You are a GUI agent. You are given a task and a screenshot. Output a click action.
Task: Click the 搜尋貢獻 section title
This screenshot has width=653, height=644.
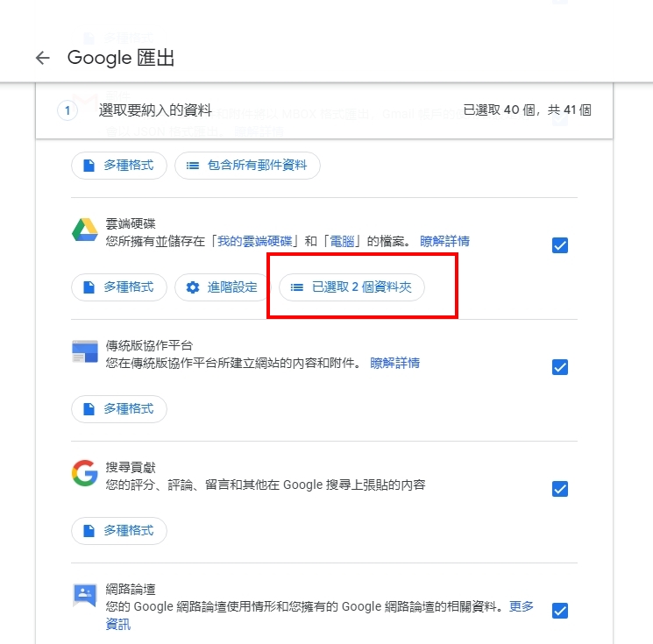click(131, 467)
